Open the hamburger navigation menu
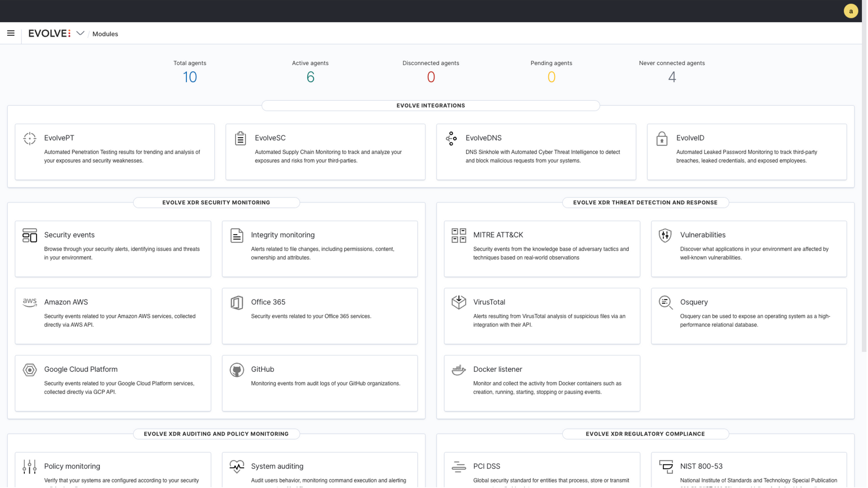 11,33
